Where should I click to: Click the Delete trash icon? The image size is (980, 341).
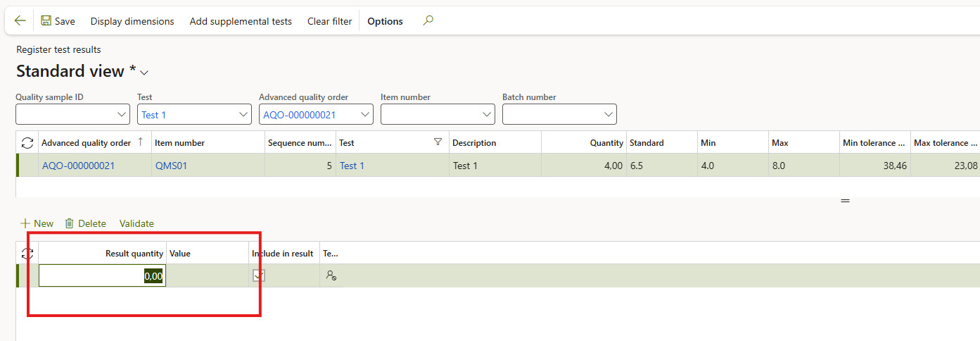pos(70,223)
